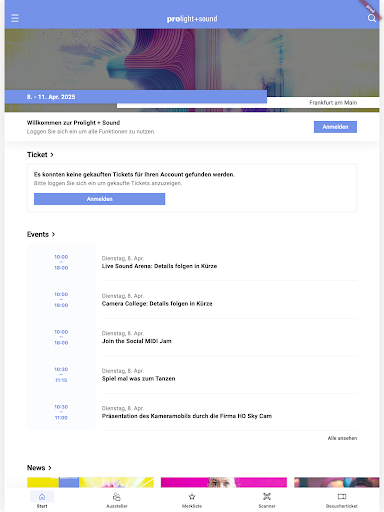Image resolution: width=384 pixels, height=512 pixels.
Task: Open the Aussteller tab icon
Action: point(117,497)
